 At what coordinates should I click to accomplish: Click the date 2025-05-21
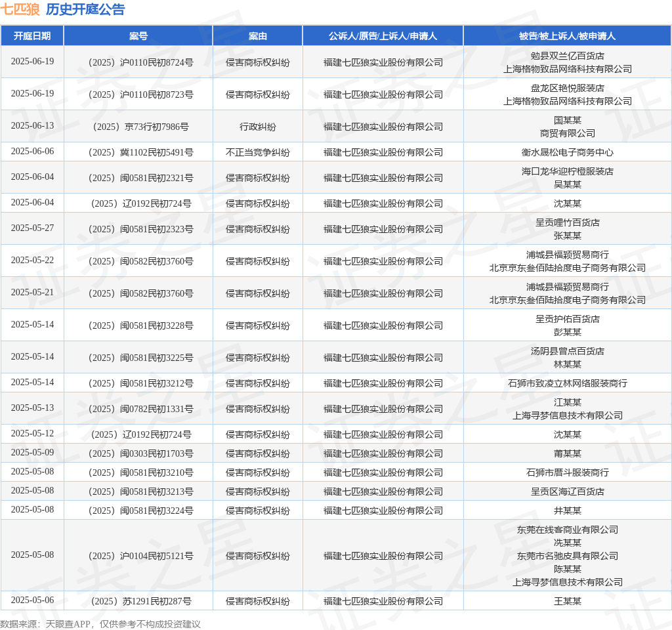pos(33,292)
